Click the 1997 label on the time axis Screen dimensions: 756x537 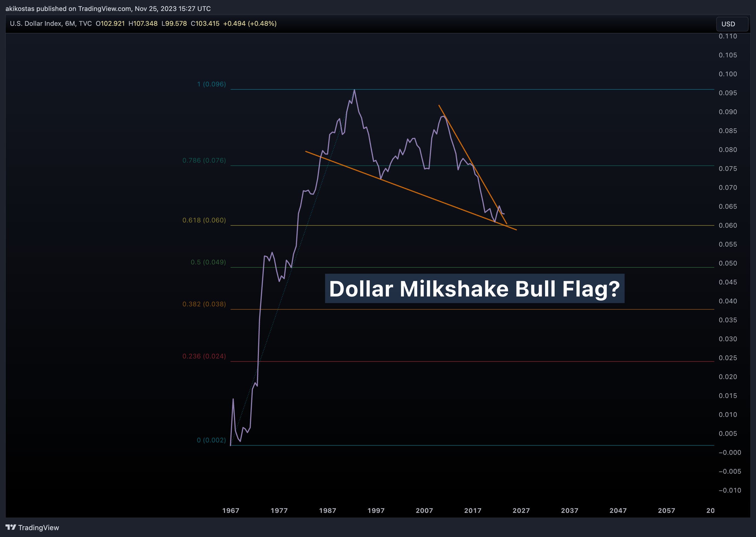click(376, 511)
